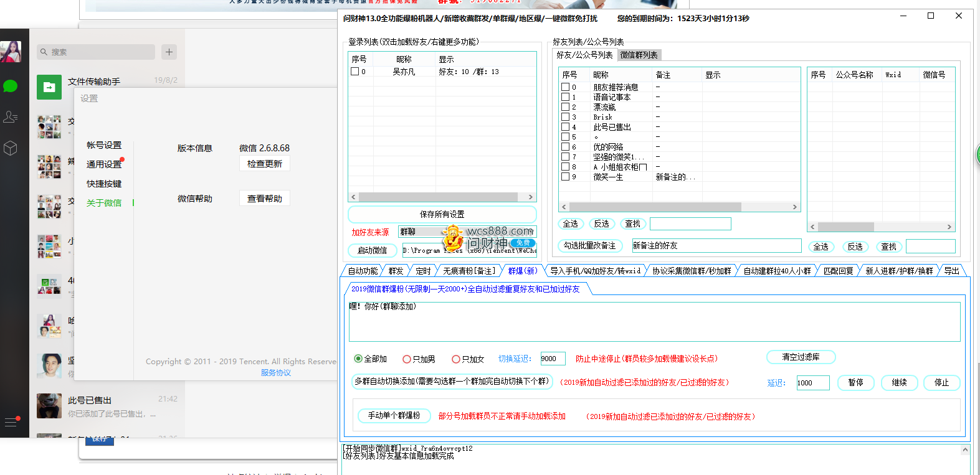This screenshot has height=475, width=980.
Task: Open the 群发 tab
Action: pos(396,271)
